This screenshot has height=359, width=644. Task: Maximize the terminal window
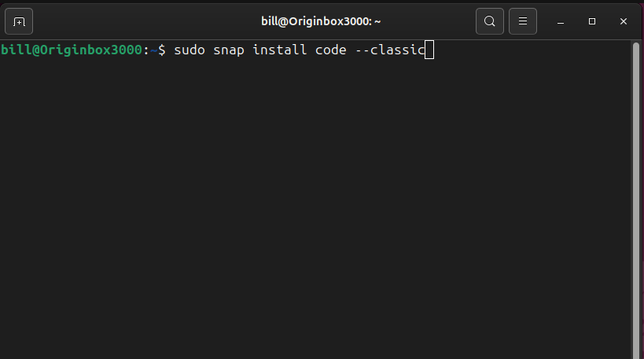(592, 21)
